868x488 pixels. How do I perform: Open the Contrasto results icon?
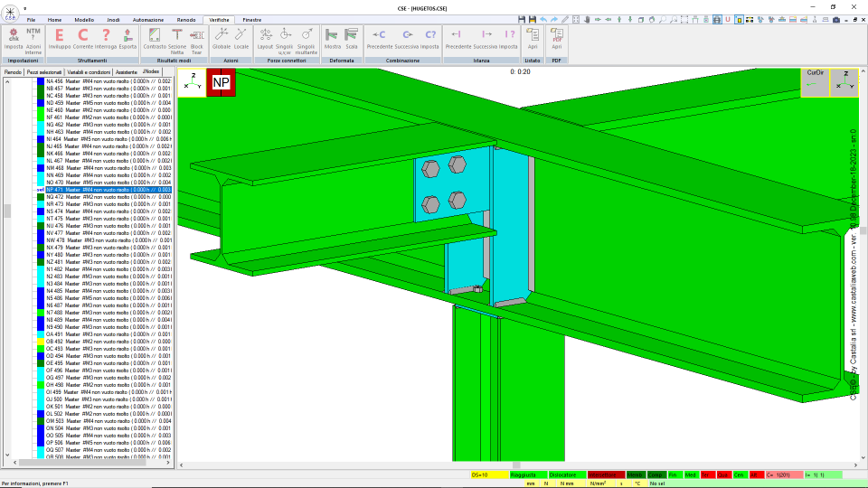click(x=155, y=39)
